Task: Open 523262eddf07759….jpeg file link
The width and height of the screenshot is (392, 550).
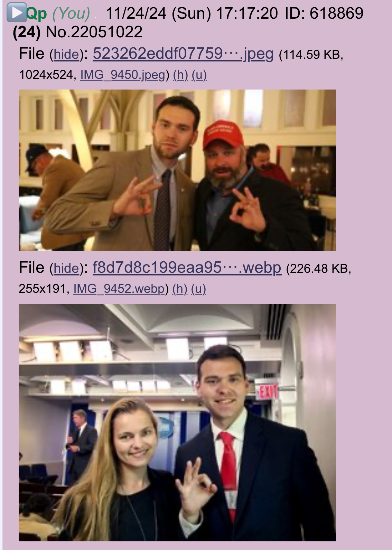Action: pos(183,54)
